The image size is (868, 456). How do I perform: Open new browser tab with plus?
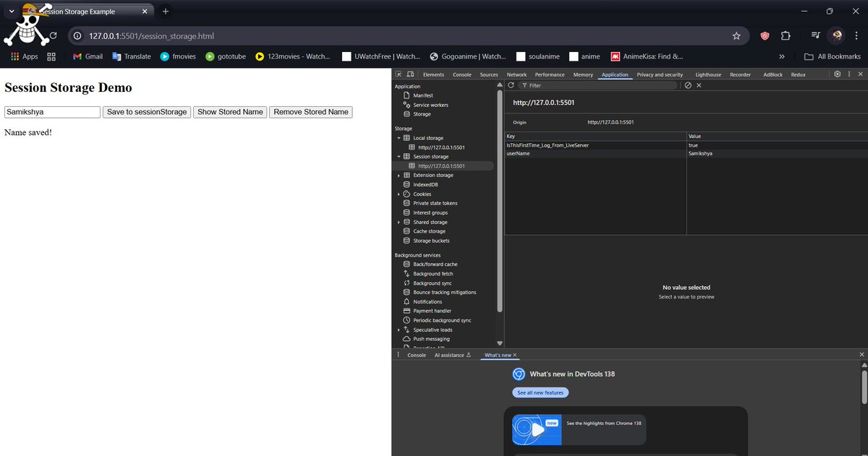point(166,12)
